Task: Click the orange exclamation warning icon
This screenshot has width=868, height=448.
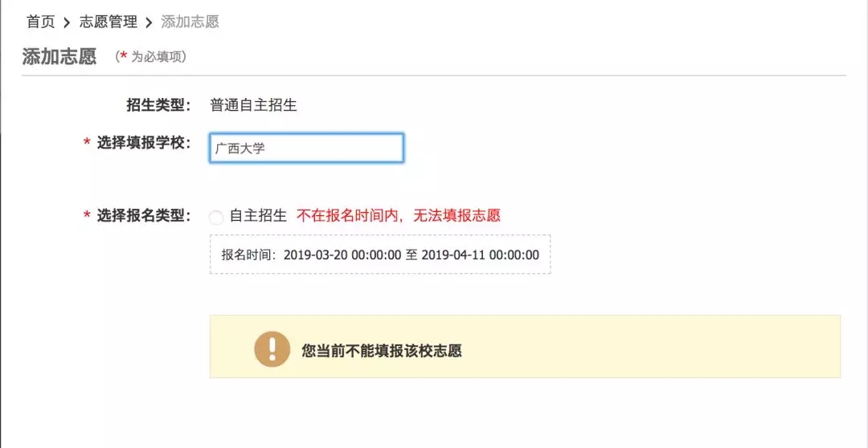Action: pyautogui.click(x=272, y=348)
